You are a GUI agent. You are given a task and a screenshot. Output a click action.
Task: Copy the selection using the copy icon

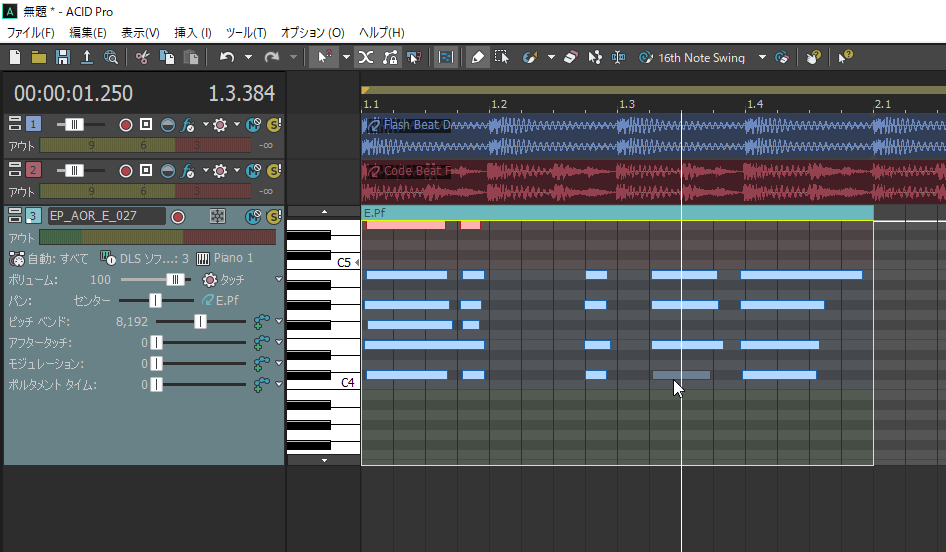pyautogui.click(x=167, y=57)
